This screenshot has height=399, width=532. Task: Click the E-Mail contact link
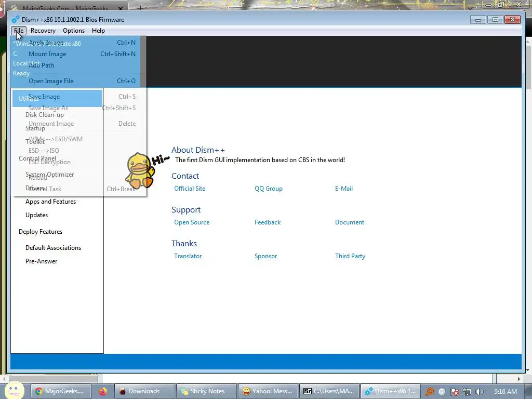point(344,189)
